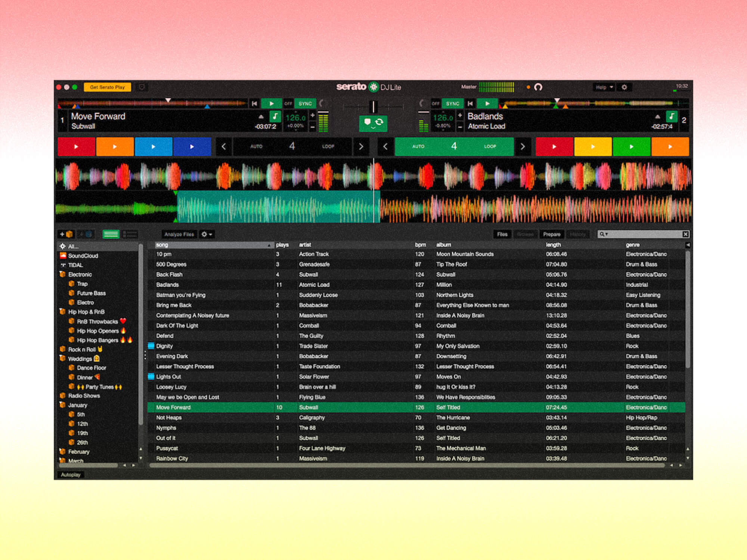This screenshot has height=560, width=747.
Task: Collapse the January crate
Action: (63, 405)
